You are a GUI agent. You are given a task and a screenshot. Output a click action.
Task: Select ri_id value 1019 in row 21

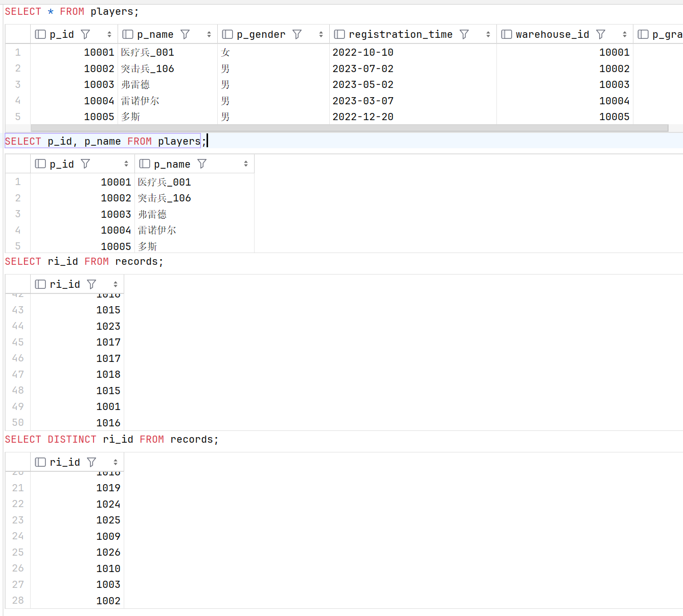pos(108,488)
